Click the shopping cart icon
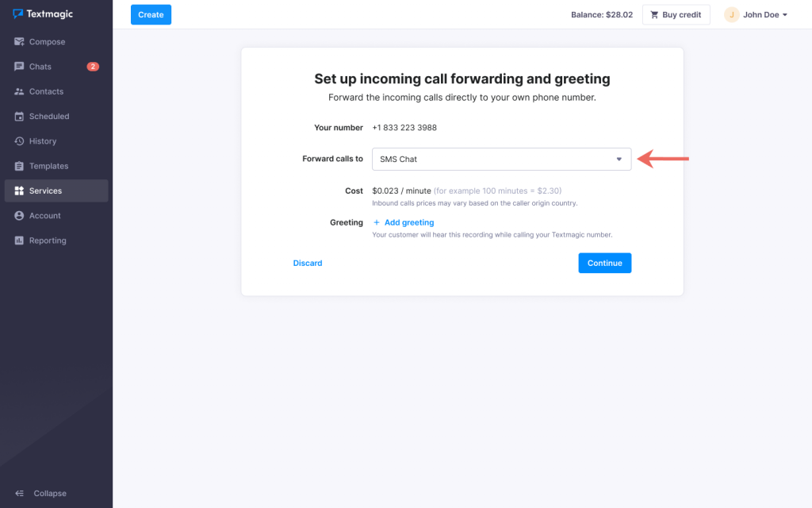 pos(654,15)
